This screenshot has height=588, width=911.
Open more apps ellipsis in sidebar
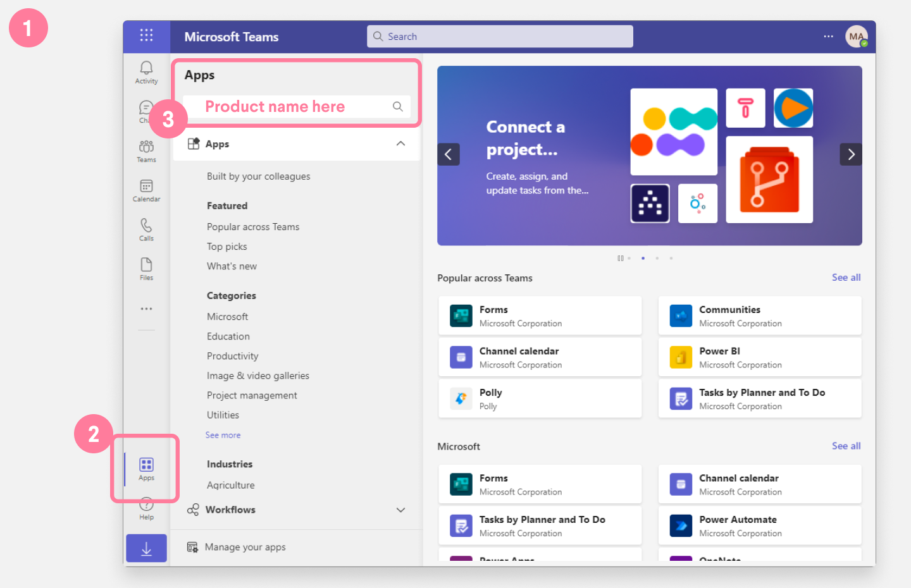click(146, 309)
